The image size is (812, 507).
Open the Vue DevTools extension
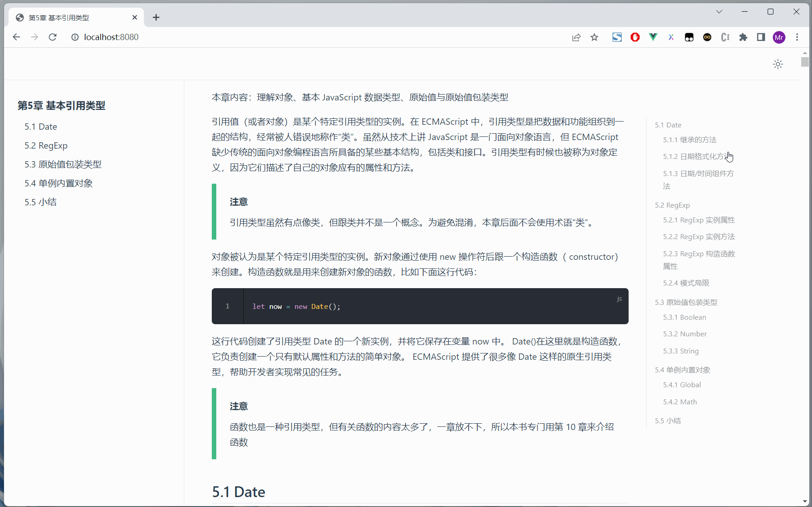click(x=653, y=37)
